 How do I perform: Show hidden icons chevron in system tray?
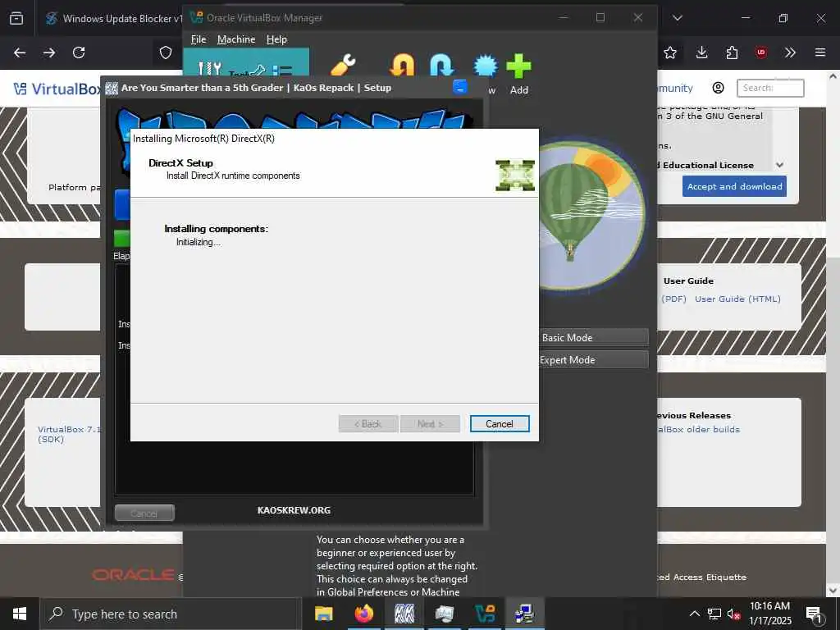click(694, 614)
